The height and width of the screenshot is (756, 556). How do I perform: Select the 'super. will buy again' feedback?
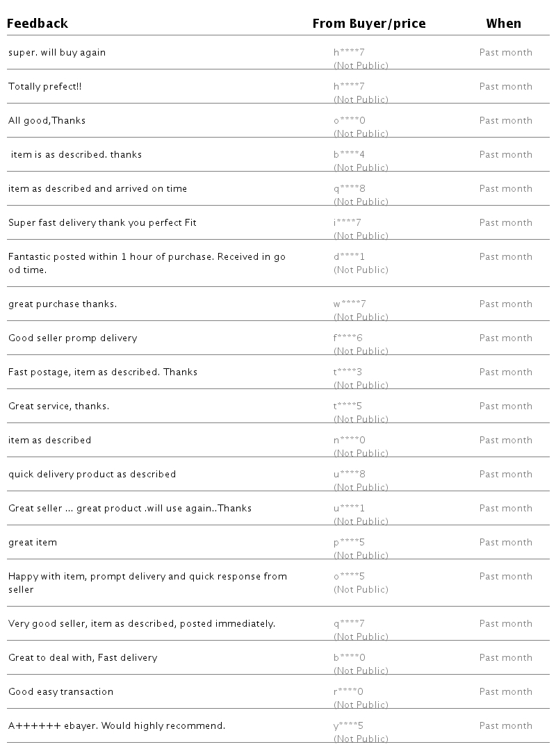[57, 53]
